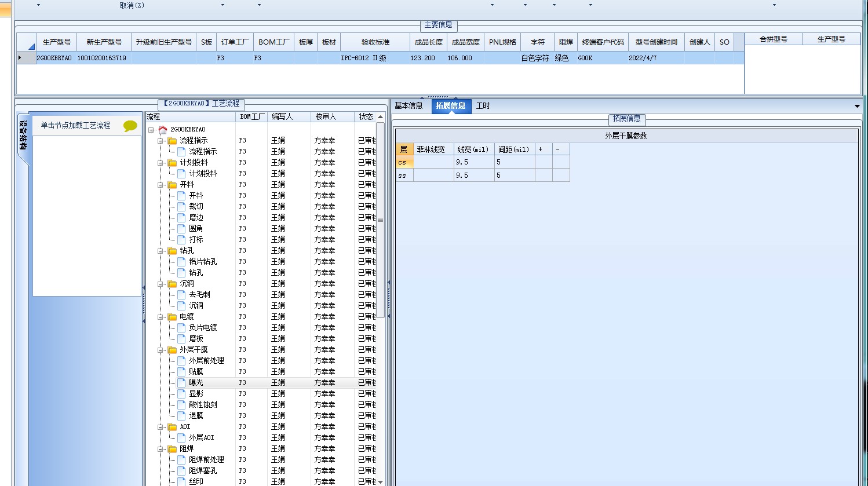Screen dimensions: 868x486
Task: Click the 取消(Z) menu item
Action: pos(132,5)
